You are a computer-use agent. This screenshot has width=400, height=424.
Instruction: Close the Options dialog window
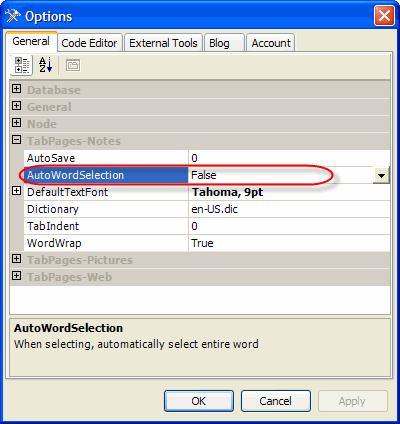click(x=384, y=16)
